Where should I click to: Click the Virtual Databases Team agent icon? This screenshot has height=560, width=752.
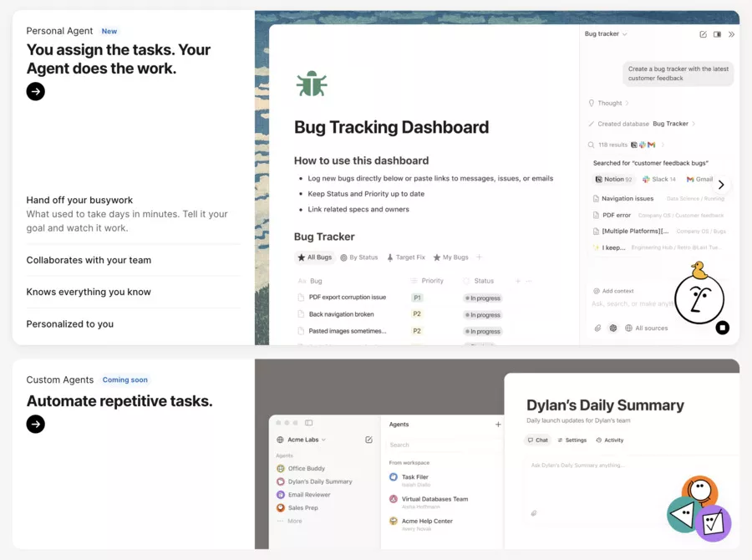[394, 499]
